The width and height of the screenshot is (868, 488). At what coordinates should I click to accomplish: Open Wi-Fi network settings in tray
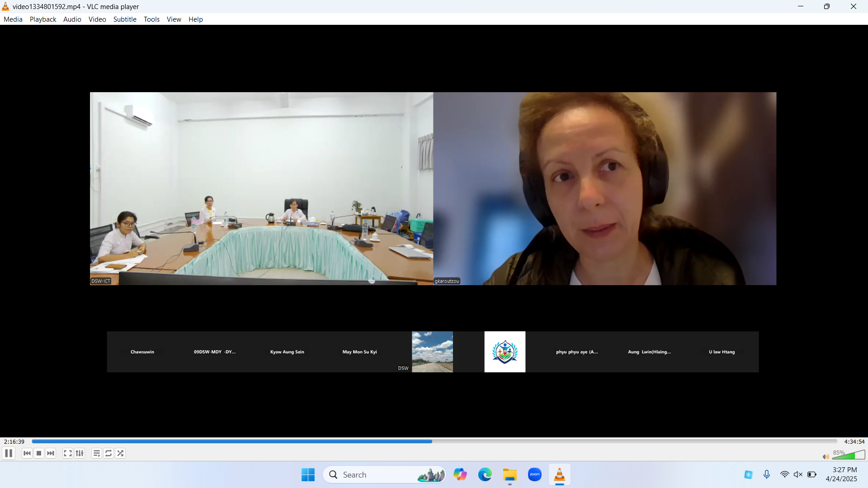[x=784, y=474]
